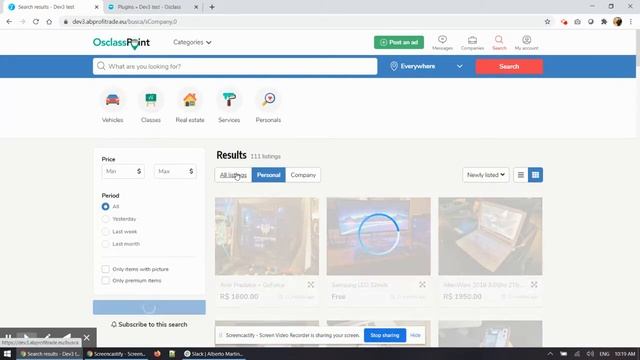Close the Screencastify recorder toolbar
This screenshot has width=640, height=360.
pos(87,338)
